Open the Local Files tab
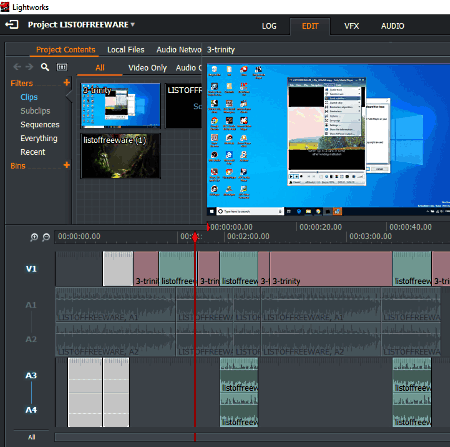450x447 pixels. coord(126,50)
